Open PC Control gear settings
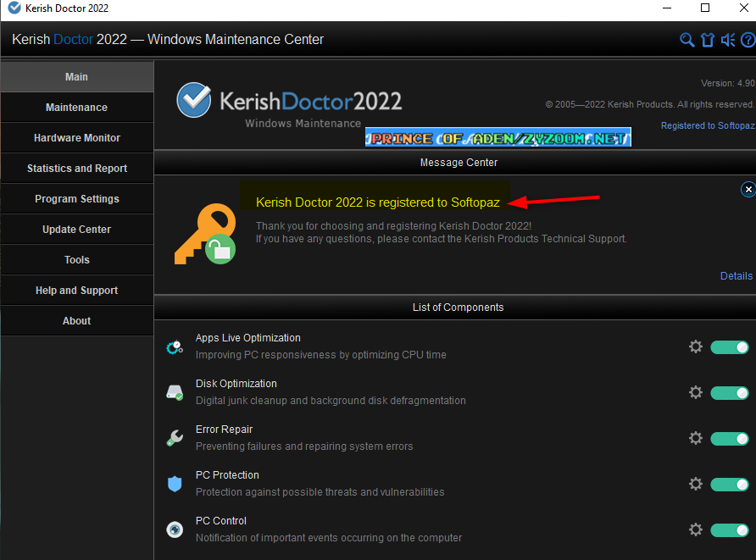Image resolution: width=756 pixels, height=560 pixels. pyautogui.click(x=695, y=530)
